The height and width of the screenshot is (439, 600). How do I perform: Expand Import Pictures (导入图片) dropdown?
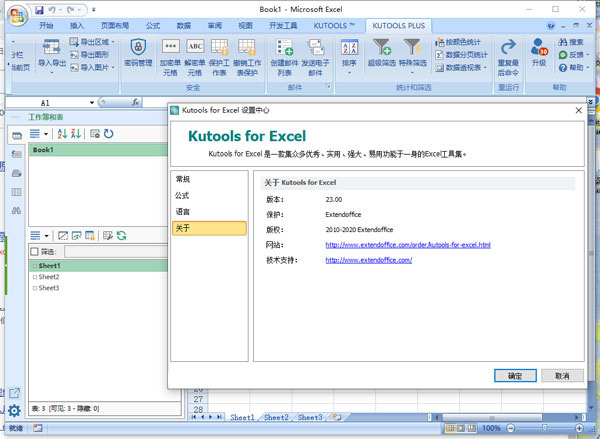tap(113, 68)
